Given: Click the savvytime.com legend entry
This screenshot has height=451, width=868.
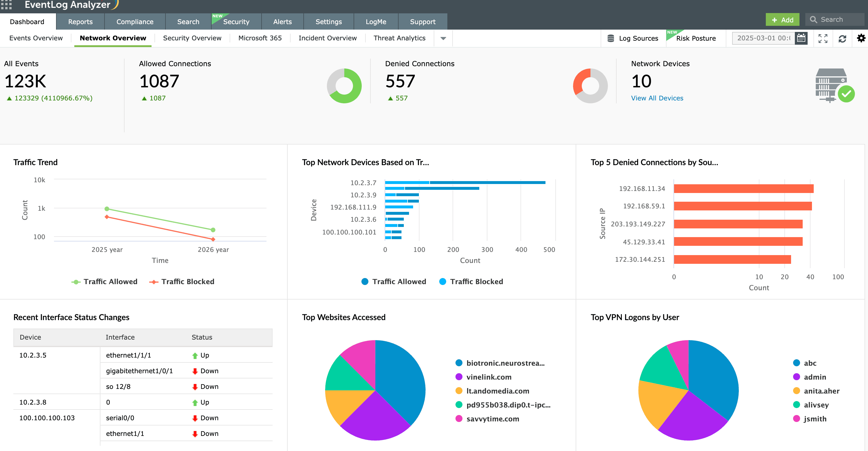Looking at the screenshot, I should [487, 419].
